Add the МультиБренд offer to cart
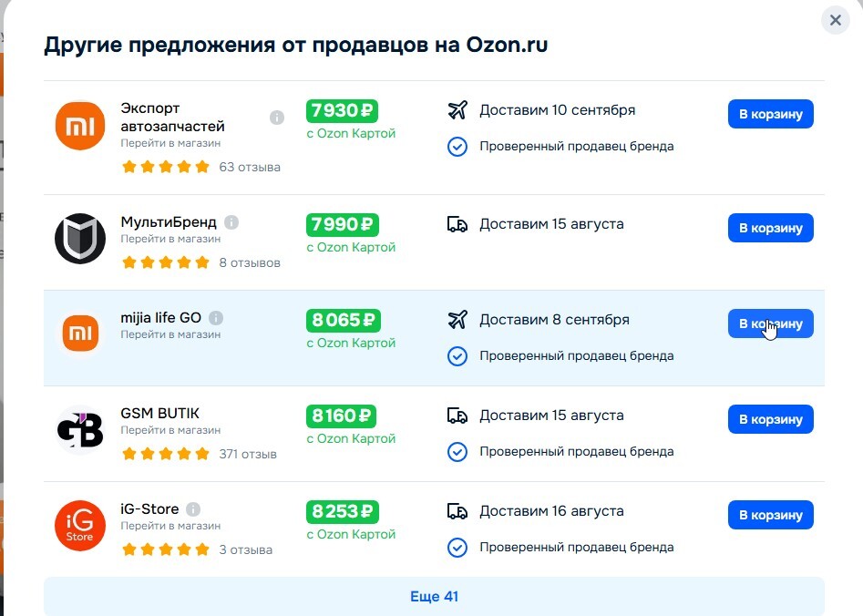The width and height of the screenshot is (863, 616). 770,228
